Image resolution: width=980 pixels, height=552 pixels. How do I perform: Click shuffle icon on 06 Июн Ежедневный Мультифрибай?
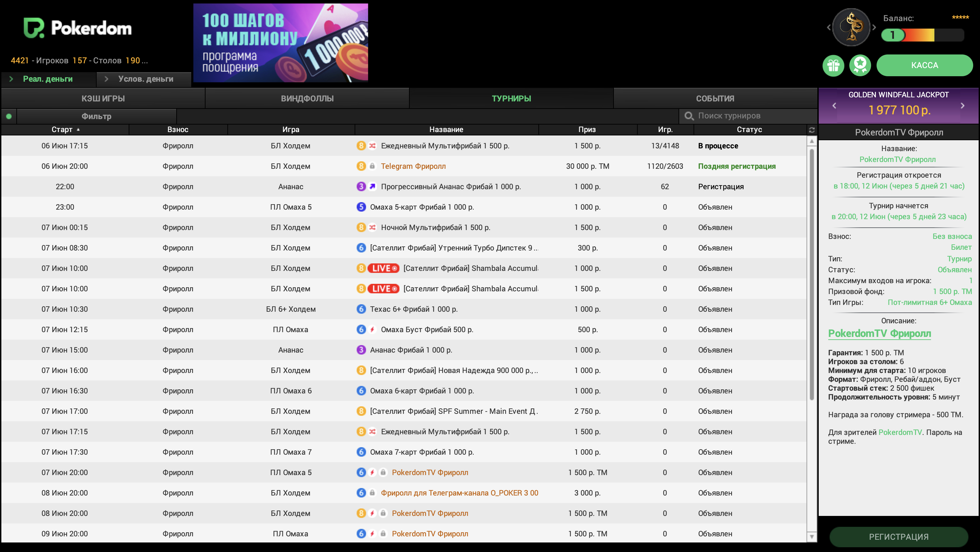click(x=373, y=146)
